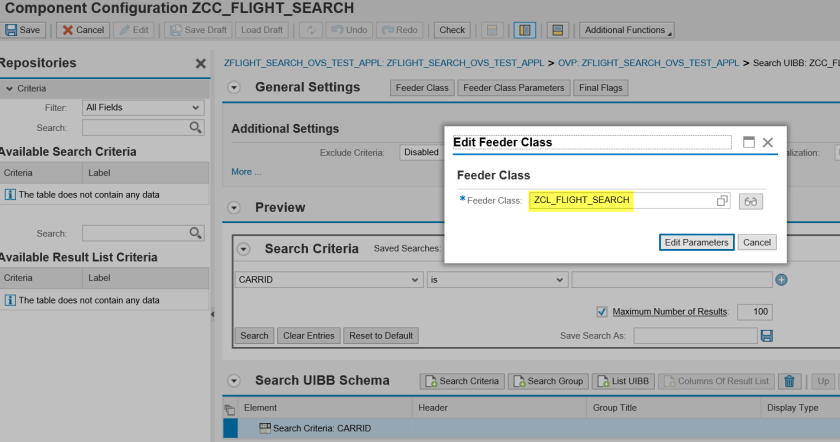
Task: Collapse the Criteria section in Repositories
Action: point(9,89)
